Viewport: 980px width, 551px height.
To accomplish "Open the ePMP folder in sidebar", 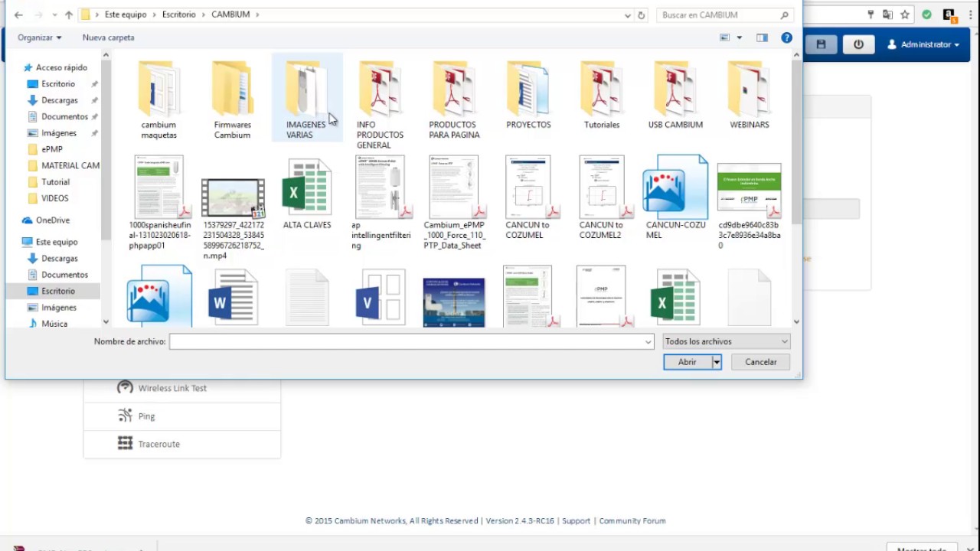I will 52,149.
